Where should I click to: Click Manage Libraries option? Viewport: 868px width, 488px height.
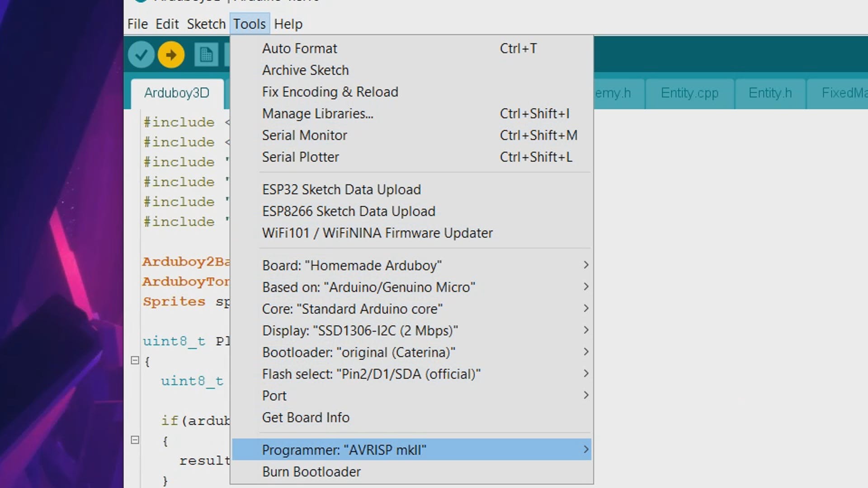click(x=318, y=113)
